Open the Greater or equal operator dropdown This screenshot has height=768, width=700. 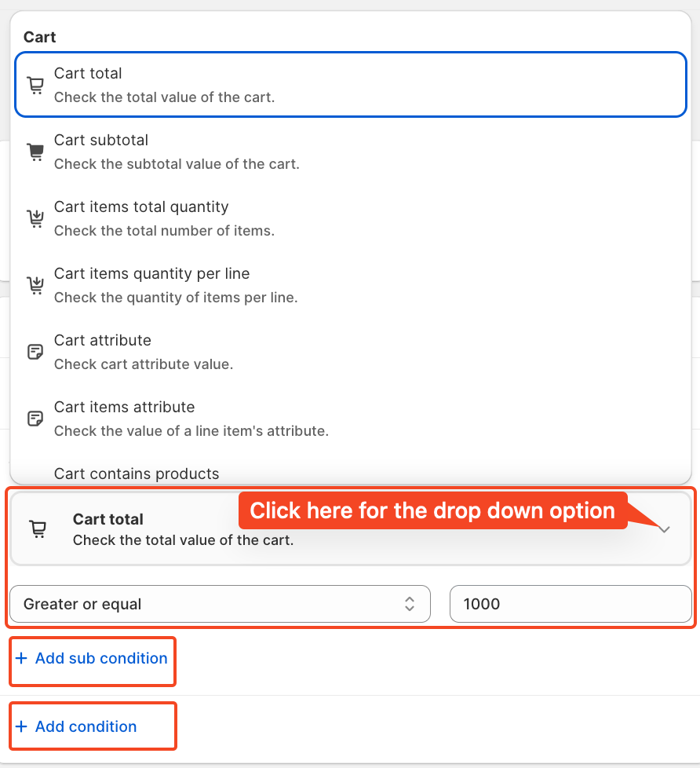point(220,604)
